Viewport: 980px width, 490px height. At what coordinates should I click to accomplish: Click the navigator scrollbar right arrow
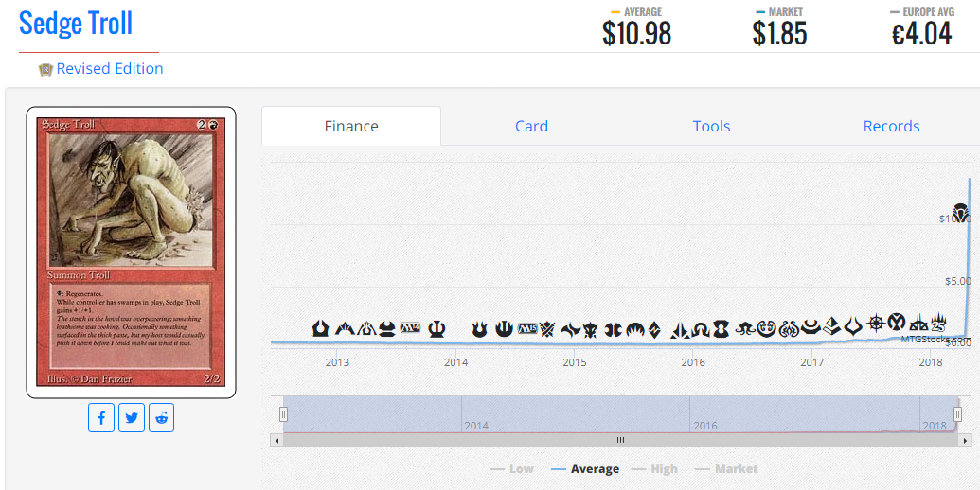964,440
